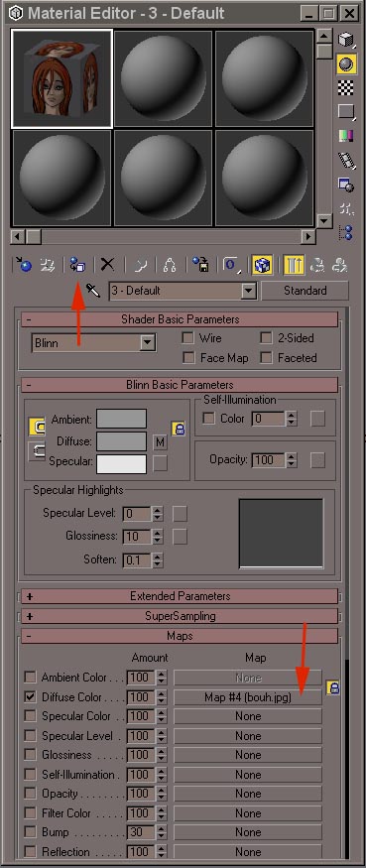Screen dimensions: 366x868
Task: Open Map #4 (bouh.jpg) button
Action: tap(248, 697)
